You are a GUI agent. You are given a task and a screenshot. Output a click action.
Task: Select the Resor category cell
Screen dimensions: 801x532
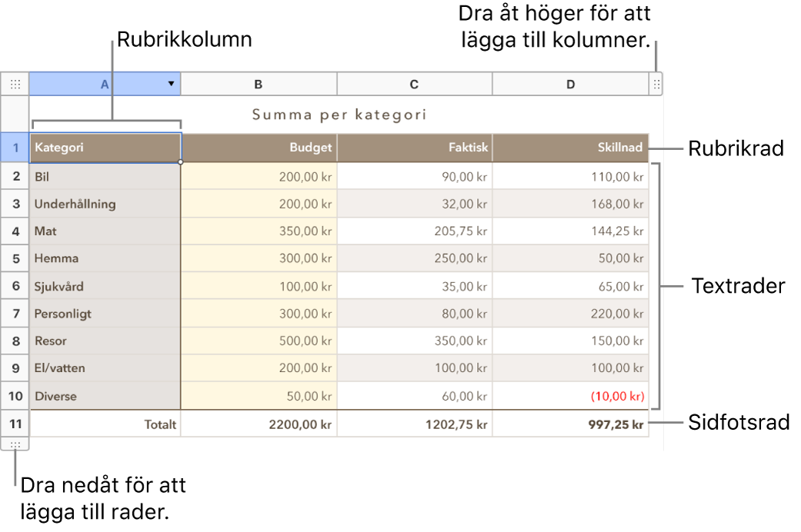[105, 341]
